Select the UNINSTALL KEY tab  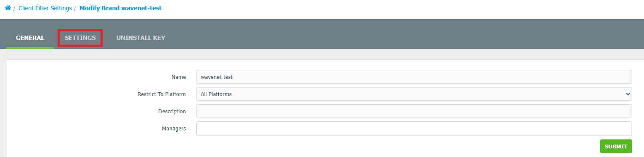tap(140, 38)
